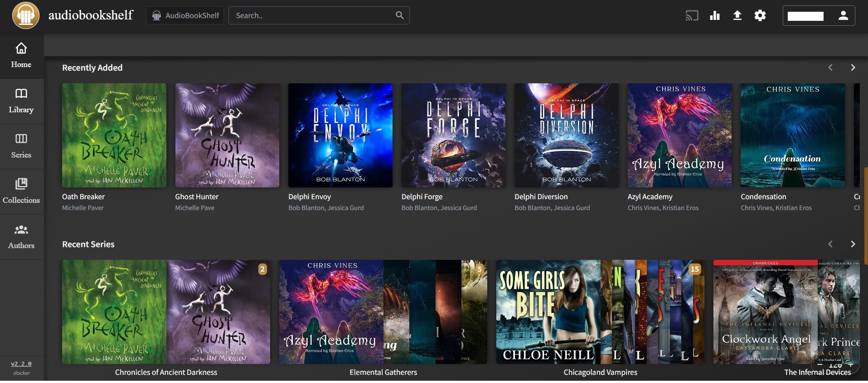Click the audiobookshelf logo icon
Screen dimensions: 868x383
[x=26, y=15]
